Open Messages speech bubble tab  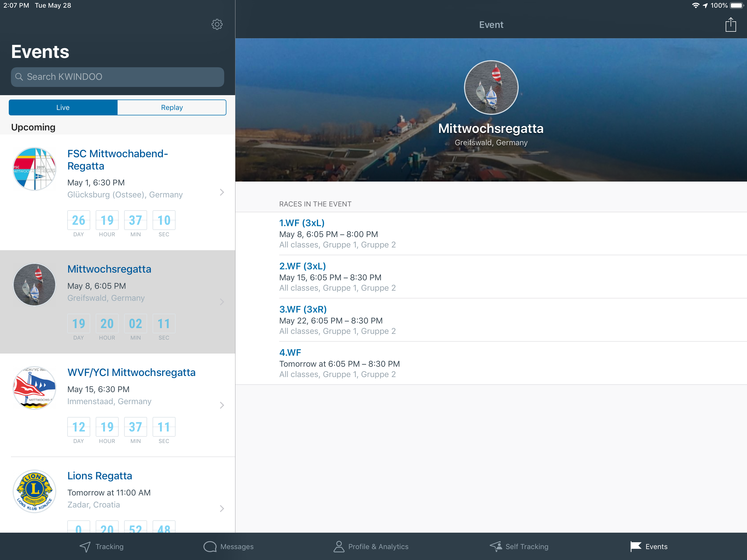(x=210, y=547)
